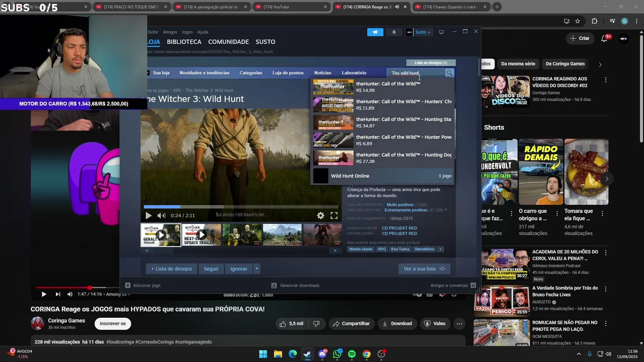Select Wild Hunt Online search result
This screenshot has width=644, height=362.
(382, 176)
